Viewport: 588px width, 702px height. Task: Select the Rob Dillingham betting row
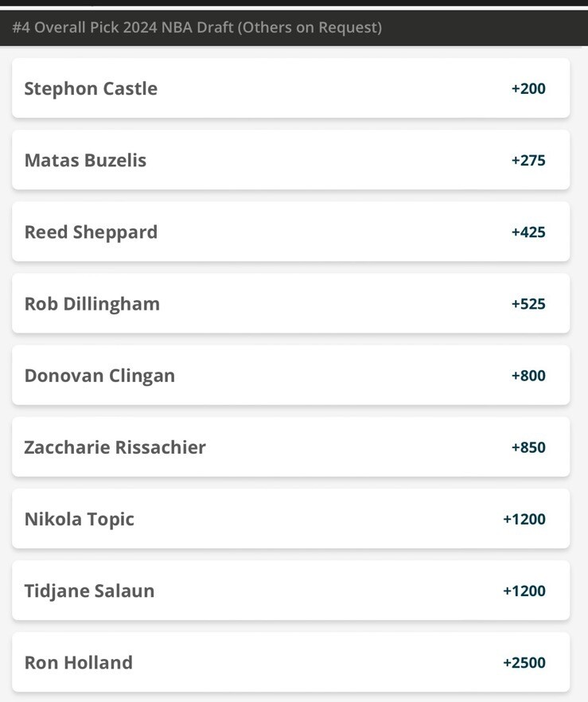(x=291, y=303)
